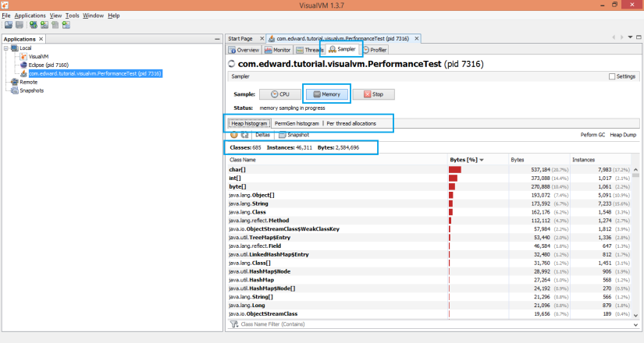
Task: Close the Applications panel tab
Action: pos(41,39)
